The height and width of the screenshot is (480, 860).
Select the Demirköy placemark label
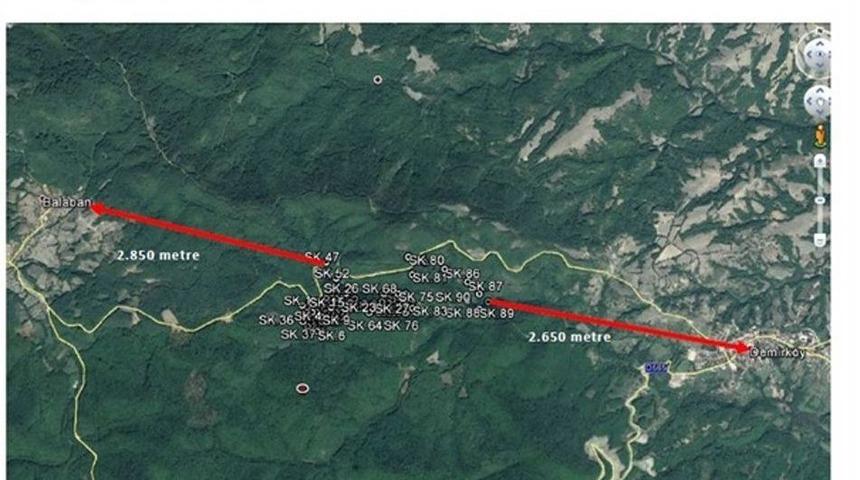(777, 353)
